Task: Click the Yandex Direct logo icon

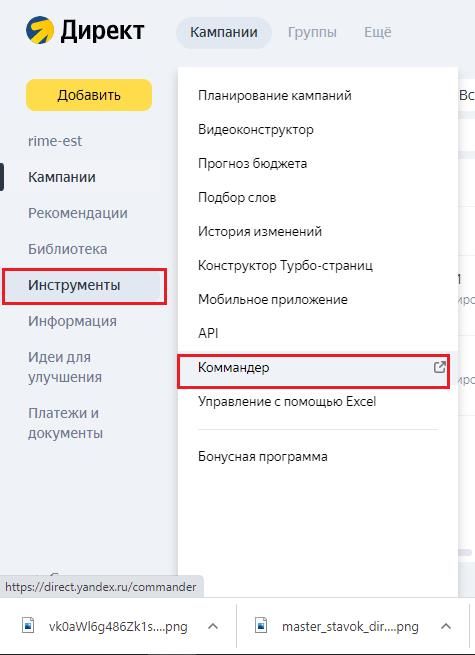Action: click(x=40, y=30)
